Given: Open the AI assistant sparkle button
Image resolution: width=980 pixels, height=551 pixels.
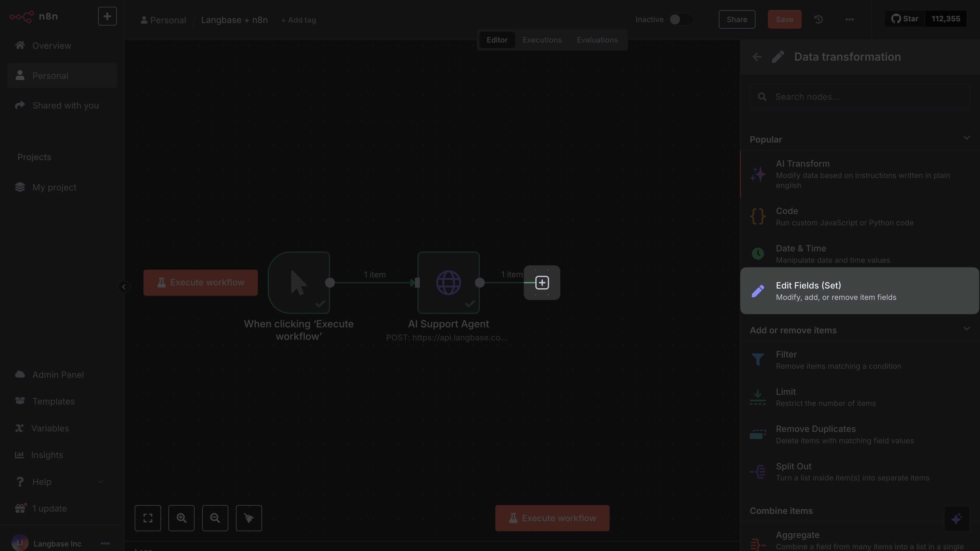Looking at the screenshot, I should coord(956,519).
